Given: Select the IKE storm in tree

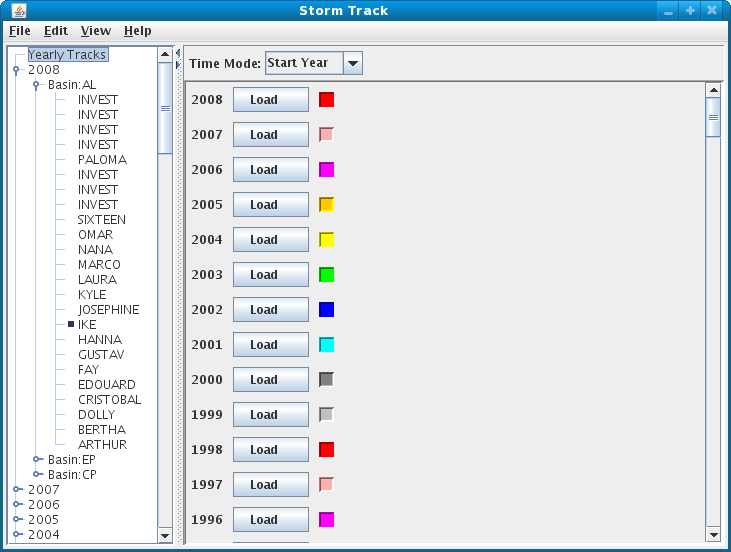Looking at the screenshot, I should pos(86,325).
